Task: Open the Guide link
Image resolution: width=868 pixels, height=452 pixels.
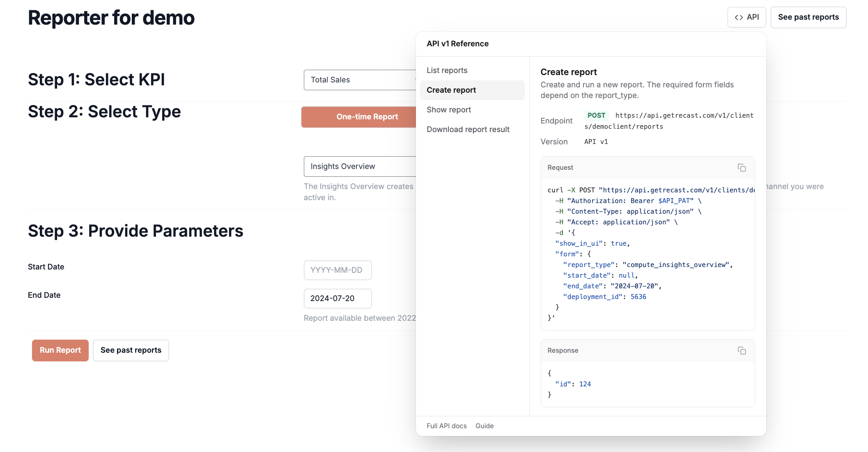Action: [485, 426]
